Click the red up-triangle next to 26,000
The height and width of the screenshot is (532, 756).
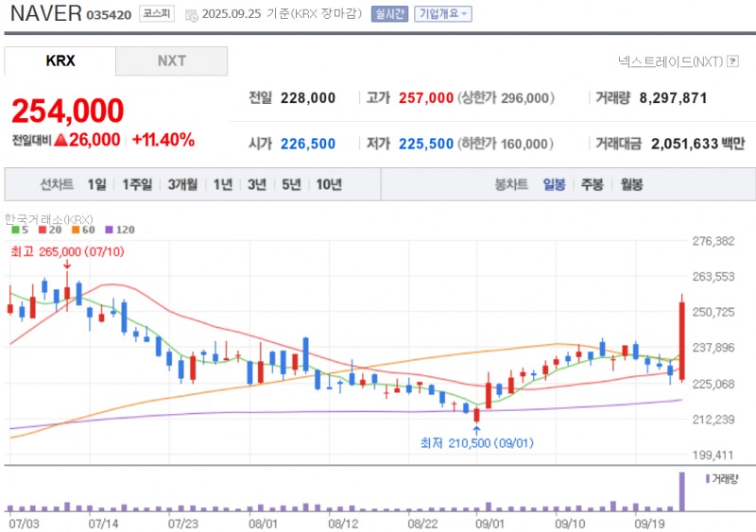click(59, 140)
